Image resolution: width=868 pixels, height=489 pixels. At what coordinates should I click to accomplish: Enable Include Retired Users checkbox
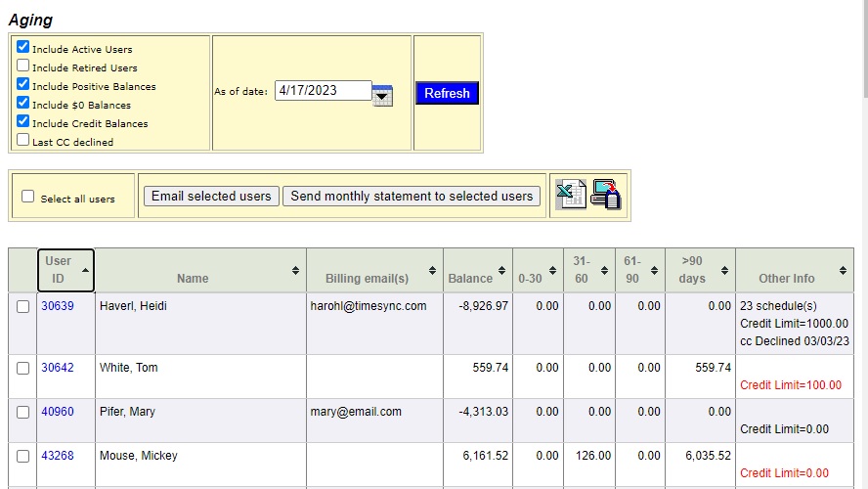point(22,66)
